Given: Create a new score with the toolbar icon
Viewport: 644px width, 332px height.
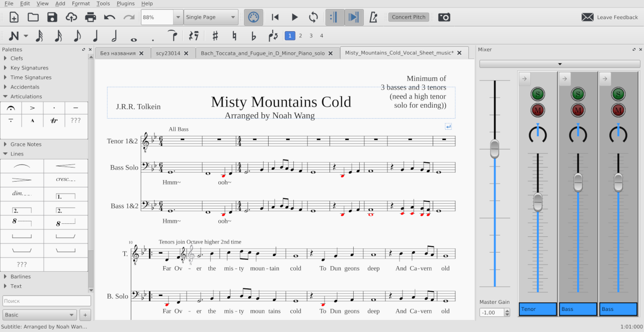Looking at the screenshot, I should pyautogui.click(x=14, y=17).
